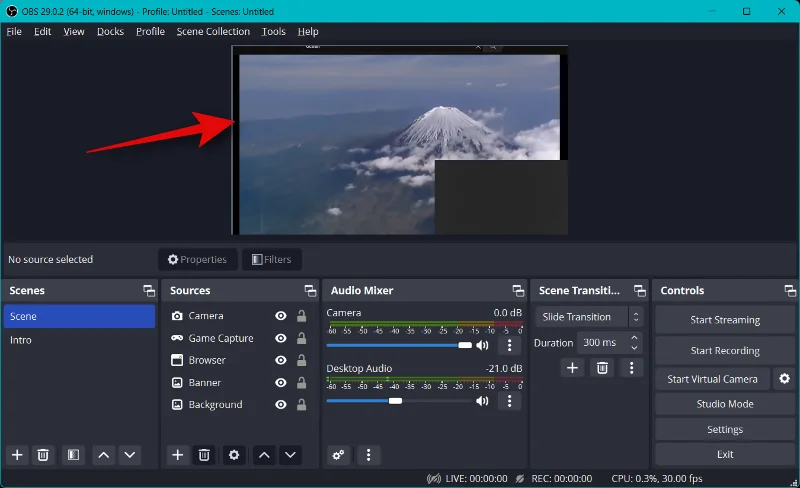Toggle lock on Background source
800x488 pixels.
coord(302,405)
